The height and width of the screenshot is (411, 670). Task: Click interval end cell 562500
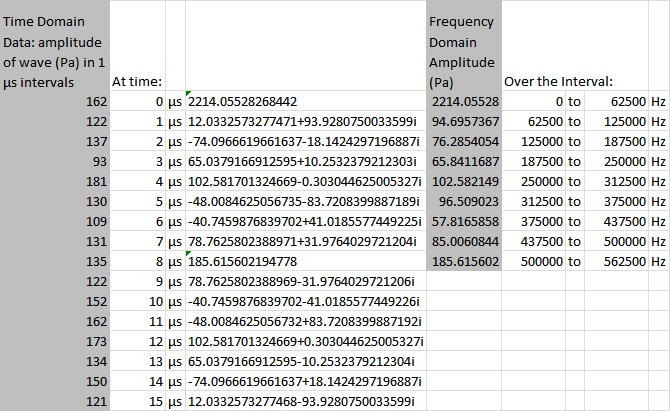pyautogui.click(x=616, y=261)
